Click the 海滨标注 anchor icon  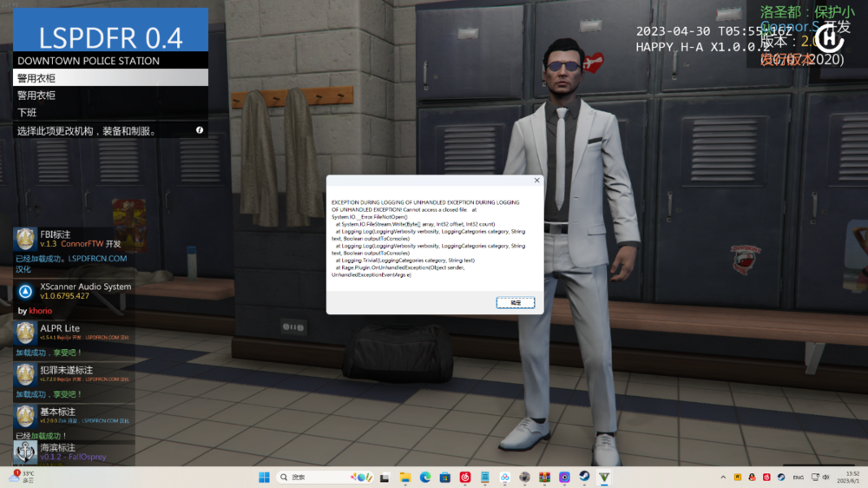[x=25, y=452]
